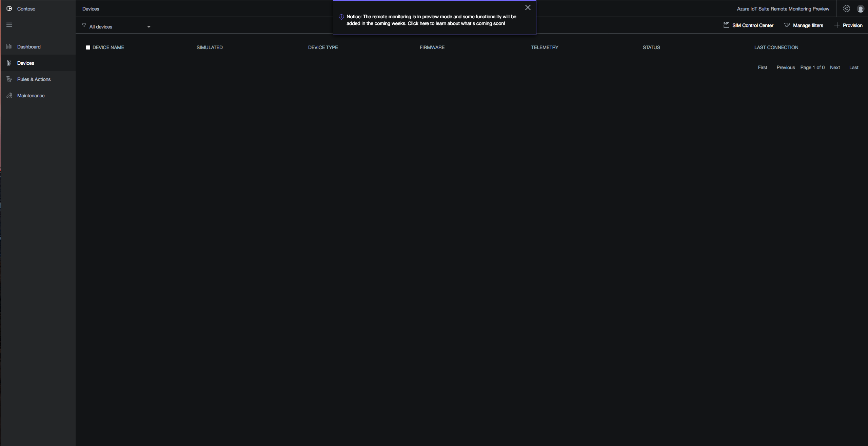Toggle the filter icon beside All devices
This screenshot has height=446, width=868.
pyautogui.click(x=83, y=26)
